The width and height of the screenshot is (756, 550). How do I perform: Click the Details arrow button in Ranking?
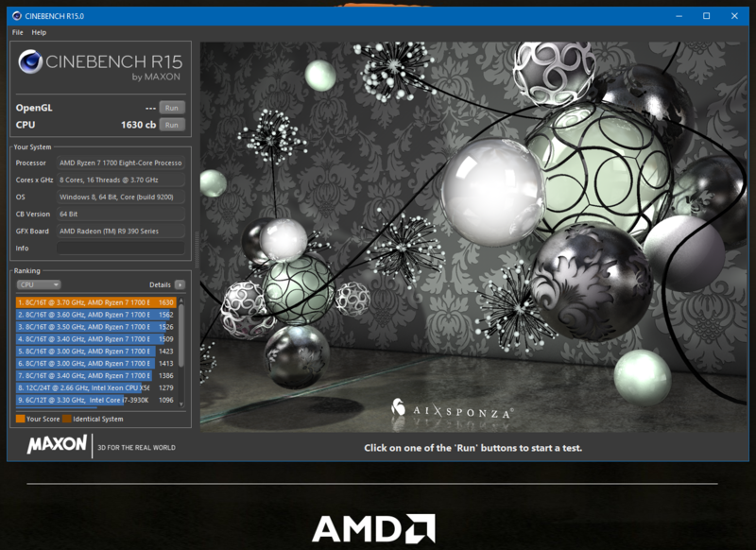(180, 284)
